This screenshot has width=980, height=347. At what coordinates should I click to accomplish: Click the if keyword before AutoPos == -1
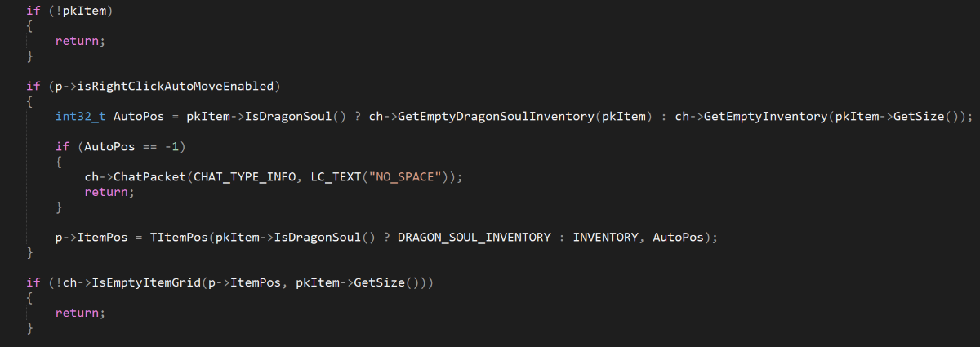(x=62, y=147)
